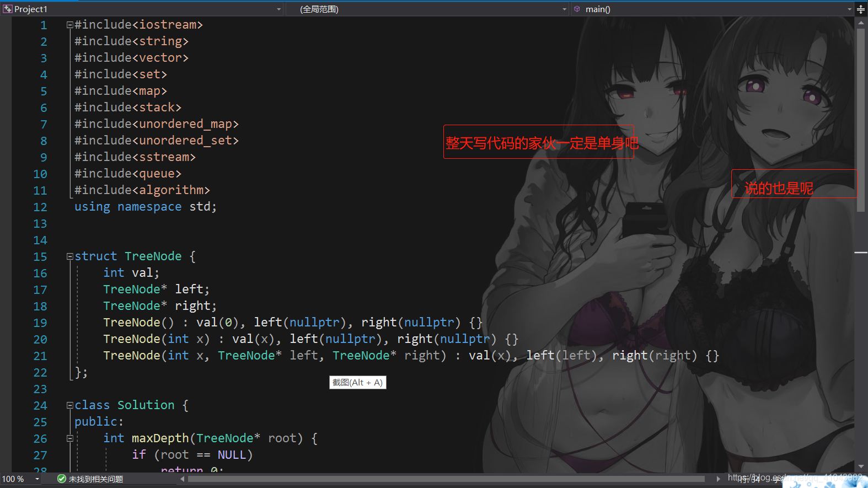Click the 'TreeNode* left;' member line

[157, 289]
